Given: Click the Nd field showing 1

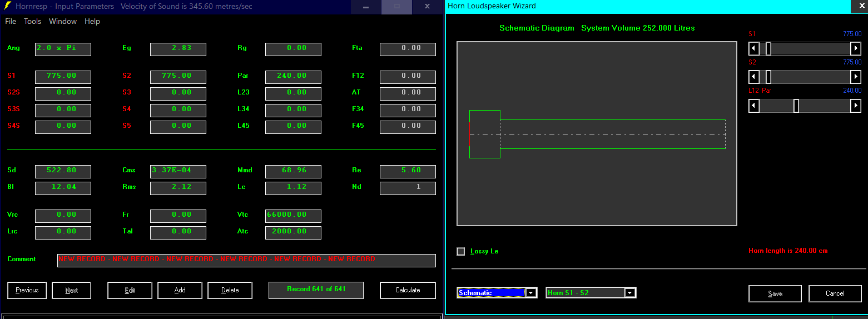Looking at the screenshot, I should tap(408, 188).
